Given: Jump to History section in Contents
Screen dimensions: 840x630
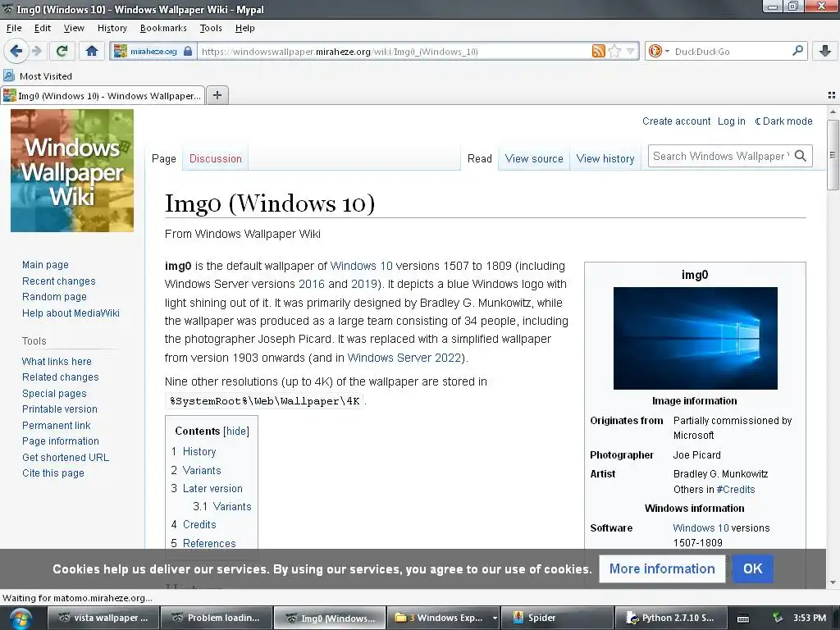Looking at the screenshot, I should click(199, 452).
